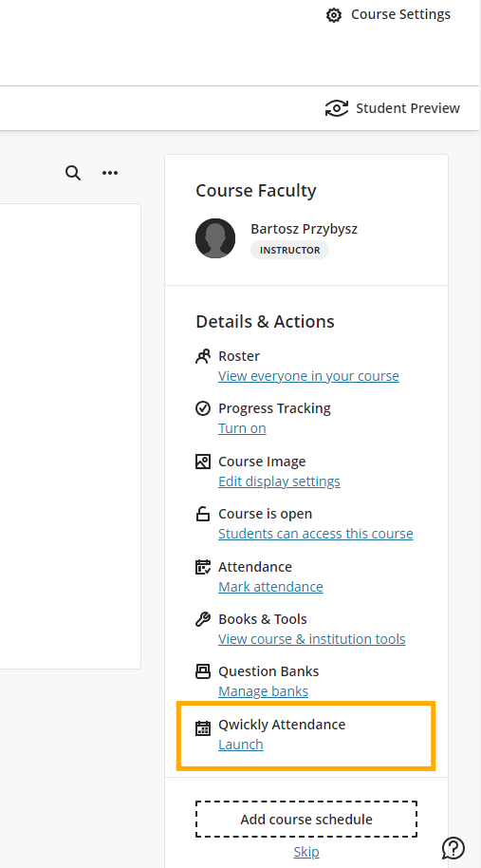Click Bartosz Przybysz's profile avatar
The width and height of the screenshot is (481, 868).
tap(215, 238)
